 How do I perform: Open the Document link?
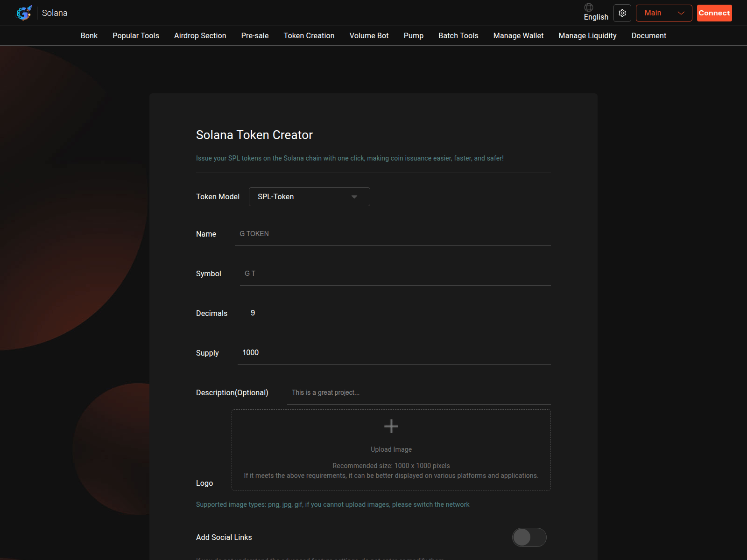coord(648,36)
